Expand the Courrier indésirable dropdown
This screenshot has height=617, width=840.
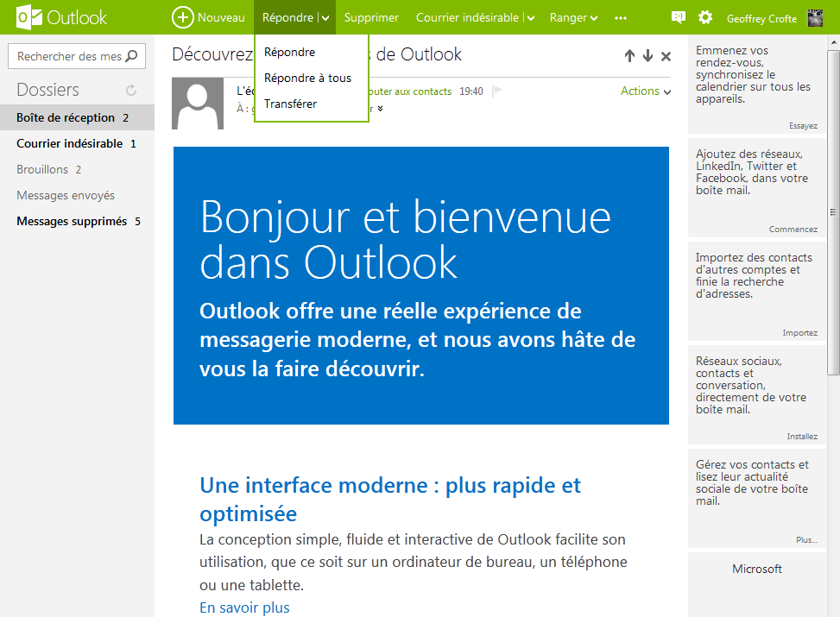pos(530,18)
